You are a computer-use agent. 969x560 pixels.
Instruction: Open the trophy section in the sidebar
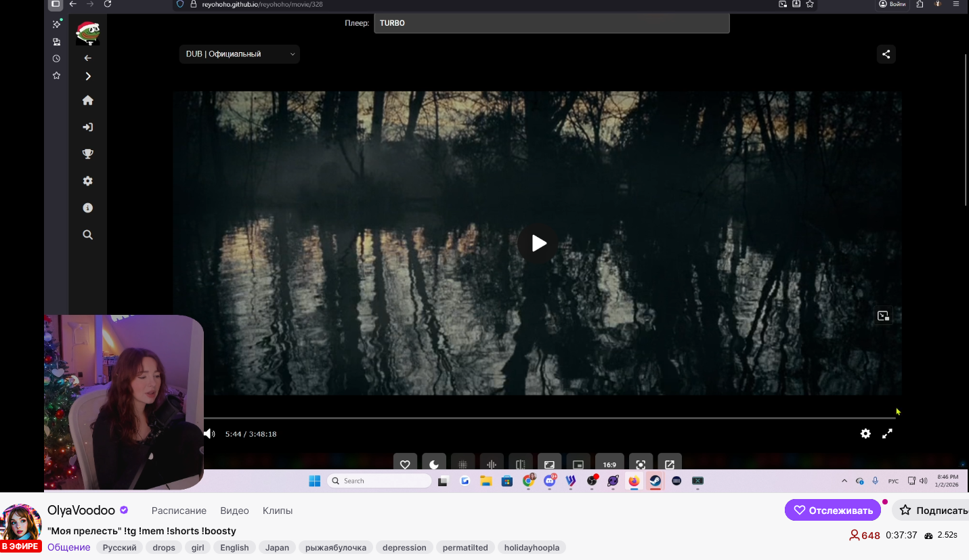pyautogui.click(x=87, y=154)
